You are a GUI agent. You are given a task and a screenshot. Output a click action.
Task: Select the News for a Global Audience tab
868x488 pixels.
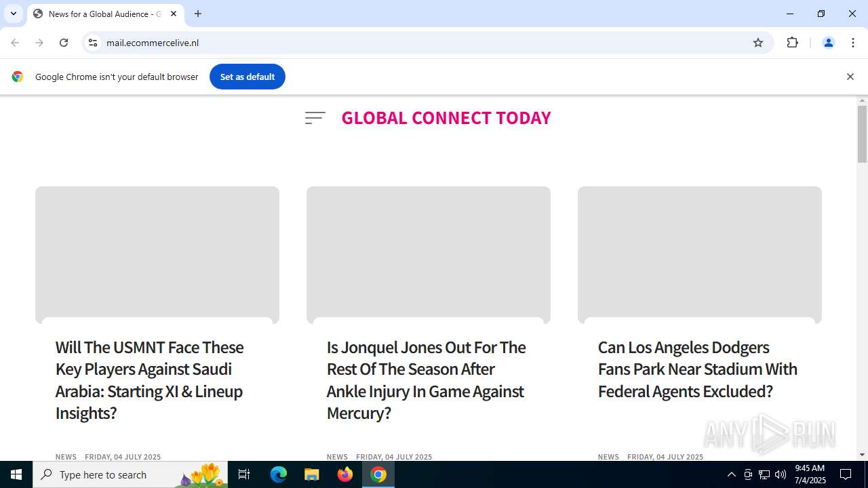click(105, 14)
